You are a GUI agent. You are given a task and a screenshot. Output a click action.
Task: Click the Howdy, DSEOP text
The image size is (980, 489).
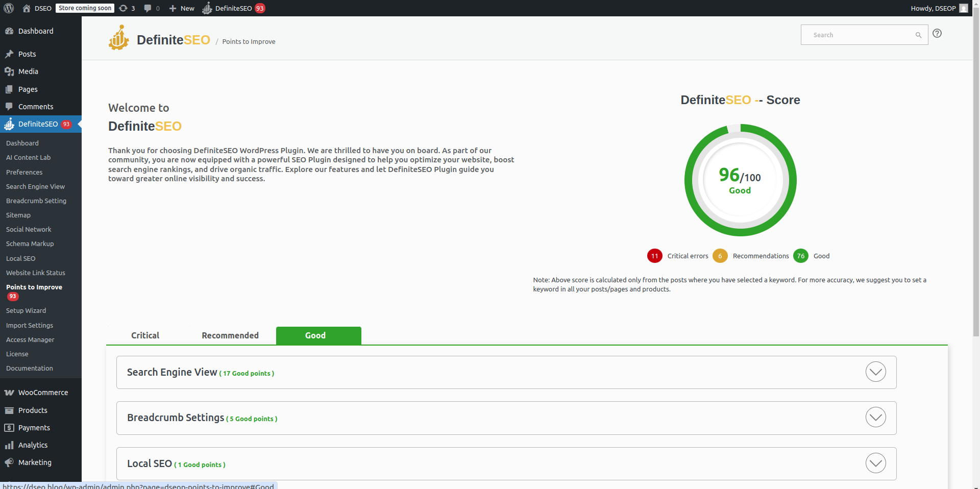[x=933, y=8]
